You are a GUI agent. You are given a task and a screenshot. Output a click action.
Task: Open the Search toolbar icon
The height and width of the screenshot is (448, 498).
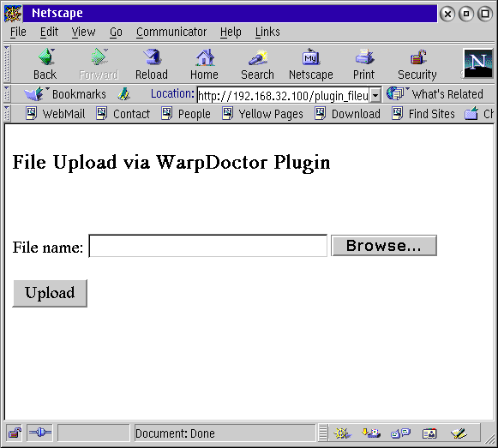tap(258, 57)
